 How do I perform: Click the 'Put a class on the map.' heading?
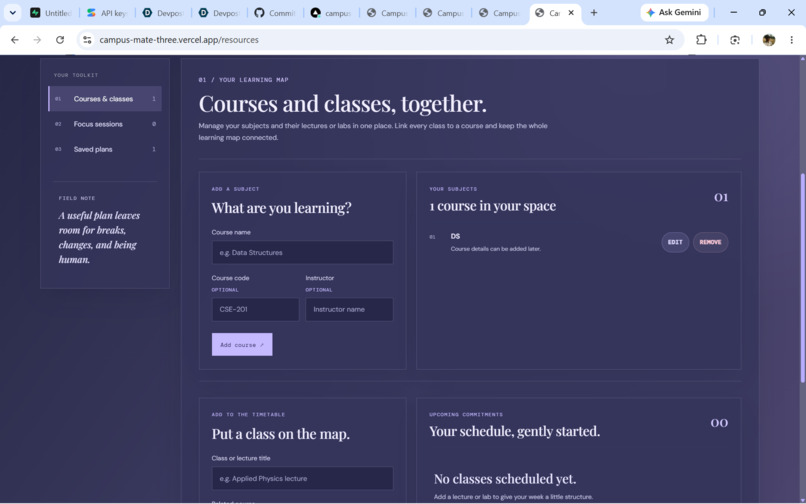(x=280, y=434)
